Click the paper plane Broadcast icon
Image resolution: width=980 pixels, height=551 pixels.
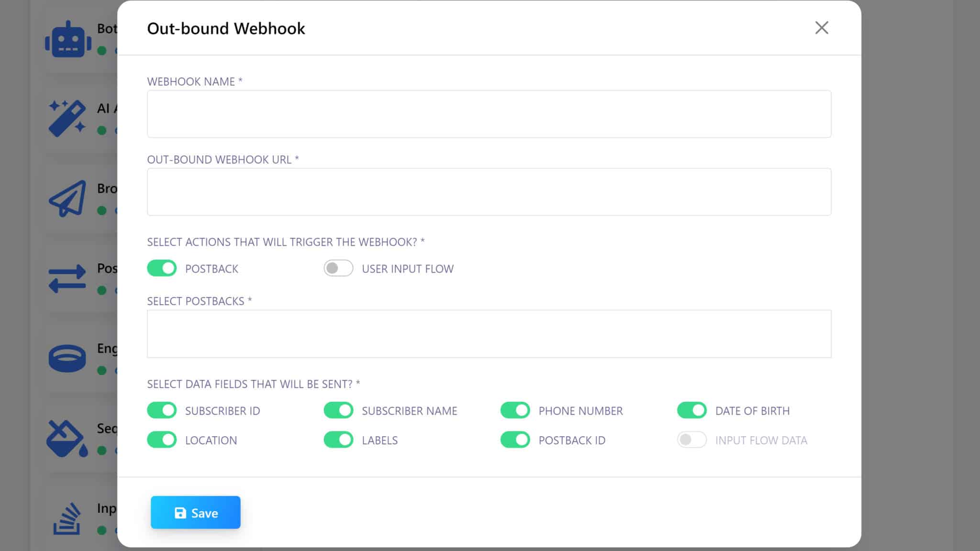67,198
